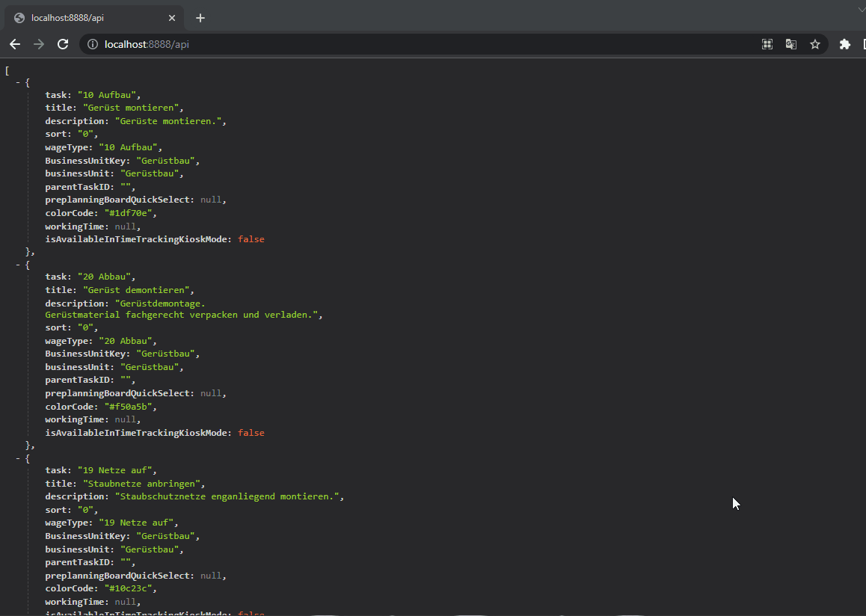Click the site information icon beside the URL
The image size is (866, 616).
91,44
